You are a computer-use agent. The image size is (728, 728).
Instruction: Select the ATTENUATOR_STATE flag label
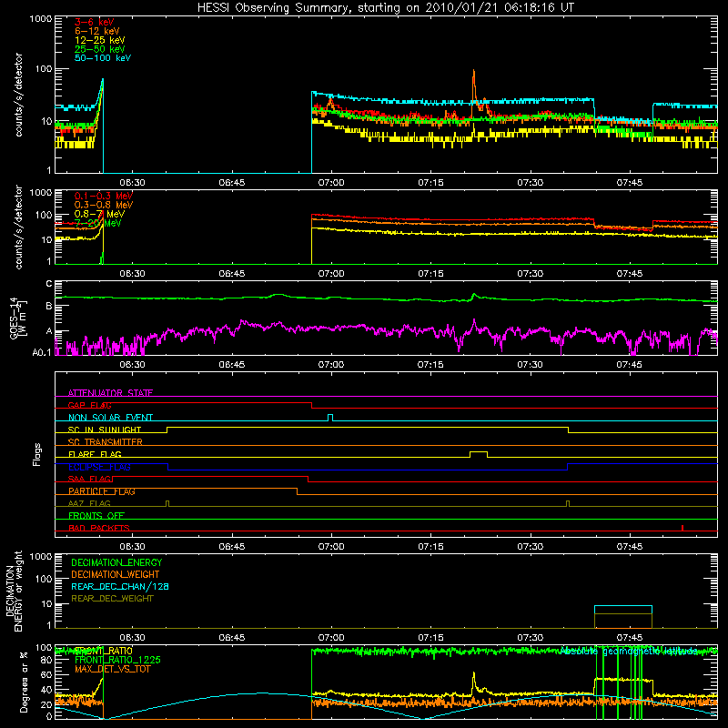point(110,393)
